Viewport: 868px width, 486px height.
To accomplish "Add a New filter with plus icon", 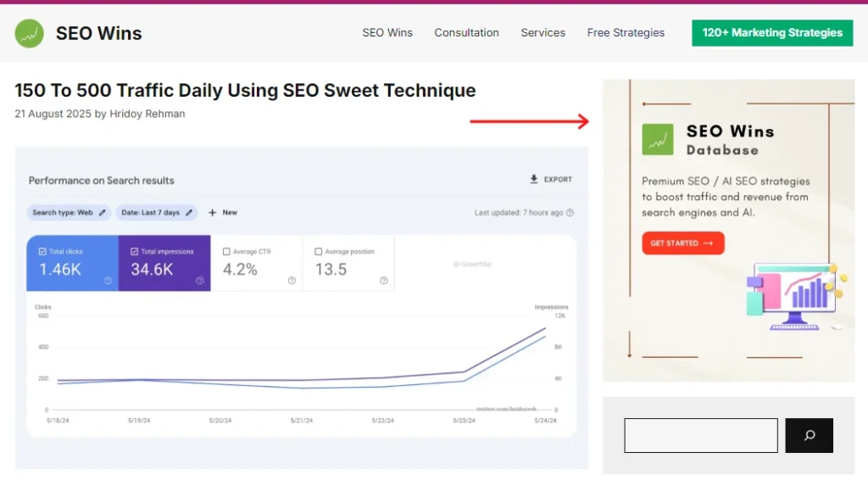I will point(223,212).
